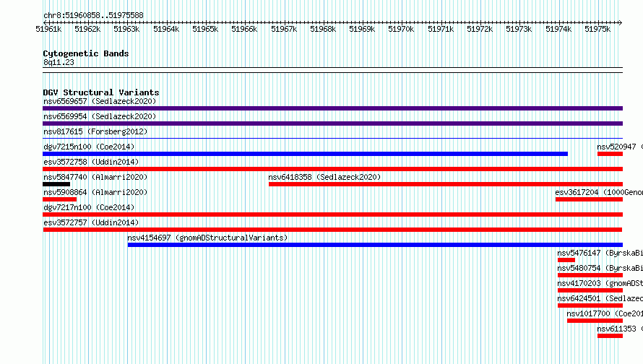Select the black bar under nsv5847740
The width and height of the screenshot is (643, 364).
56,184
